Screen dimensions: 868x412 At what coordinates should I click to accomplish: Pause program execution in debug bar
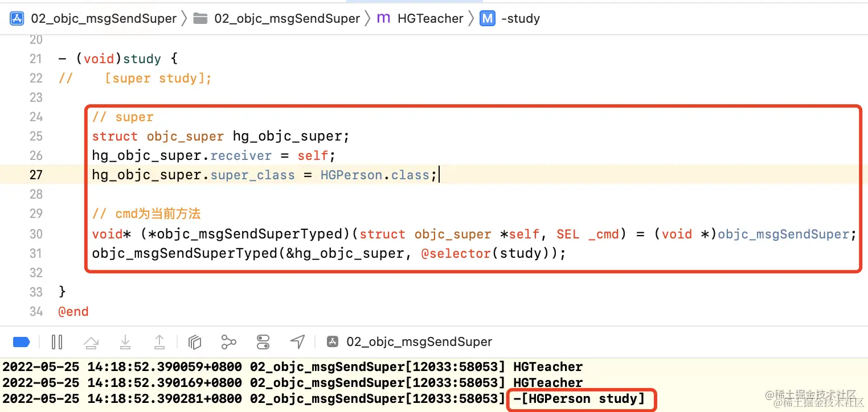[x=57, y=341]
